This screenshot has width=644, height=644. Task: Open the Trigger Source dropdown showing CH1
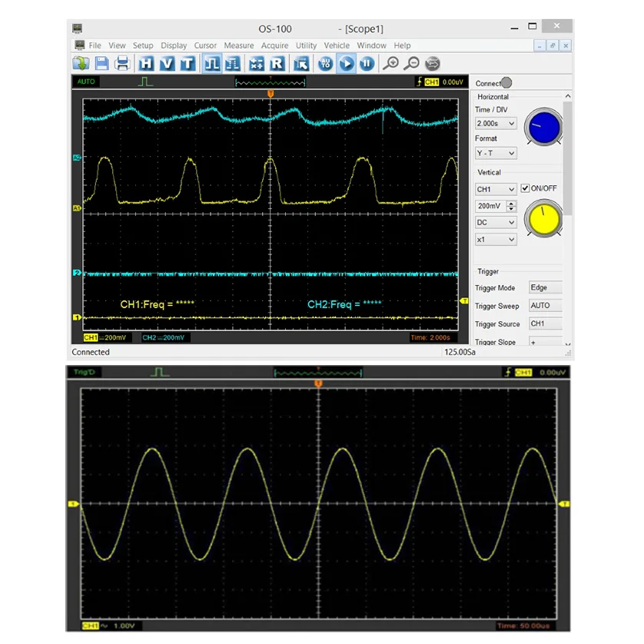point(545,324)
